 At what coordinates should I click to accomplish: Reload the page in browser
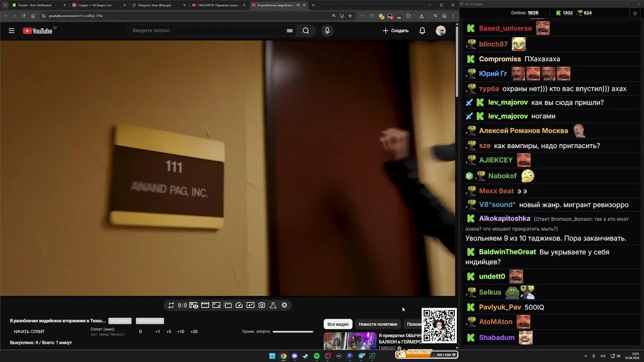click(24, 16)
